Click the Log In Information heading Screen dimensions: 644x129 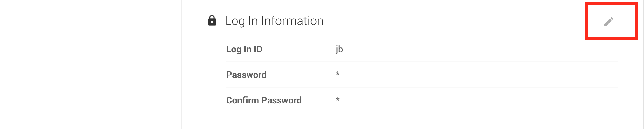click(274, 21)
